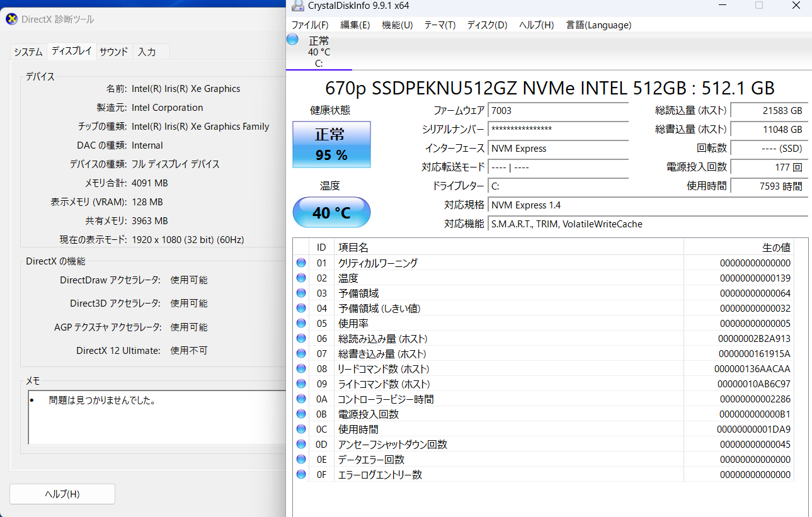812x517 pixels.
Task: Click status orb for エラーログエントリー数 row
Action: (301, 474)
